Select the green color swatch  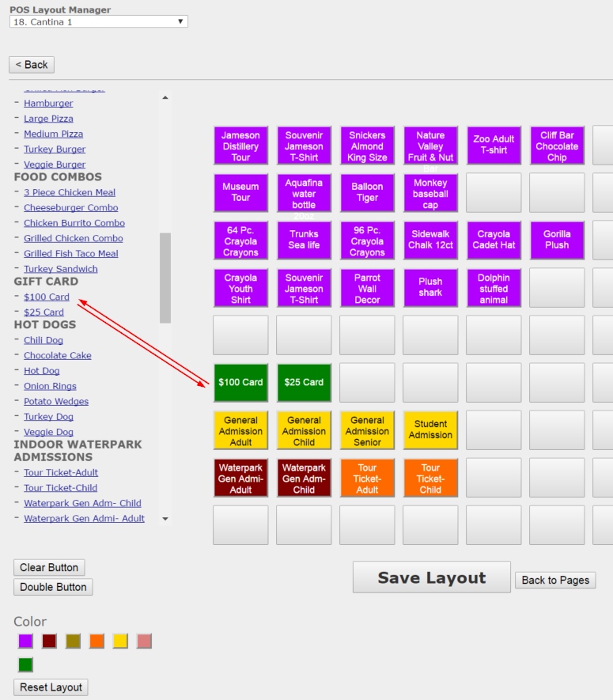click(26, 664)
